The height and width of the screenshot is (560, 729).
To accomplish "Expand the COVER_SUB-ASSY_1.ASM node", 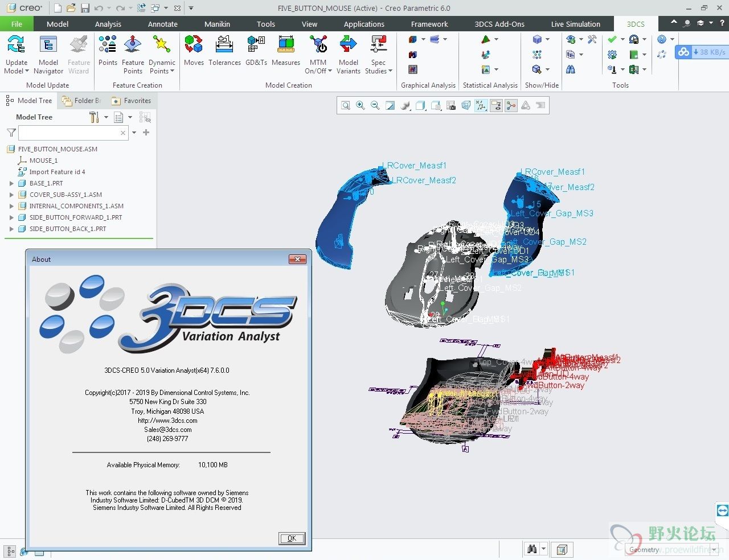I will tap(11, 195).
